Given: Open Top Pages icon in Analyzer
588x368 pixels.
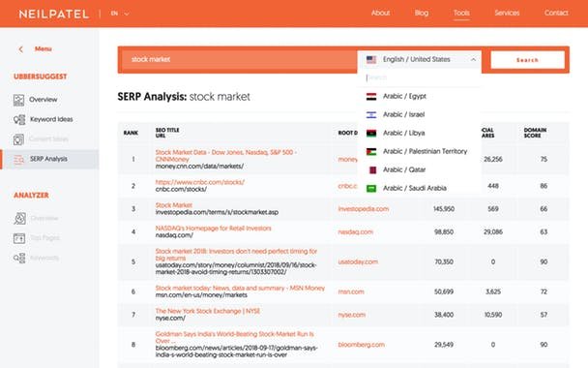Looking at the screenshot, I should 19,238.
